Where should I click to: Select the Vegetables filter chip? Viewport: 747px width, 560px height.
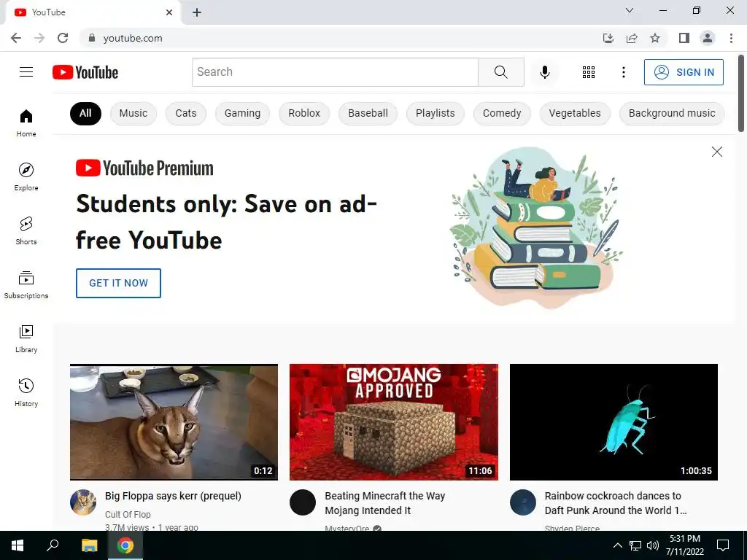click(x=575, y=113)
